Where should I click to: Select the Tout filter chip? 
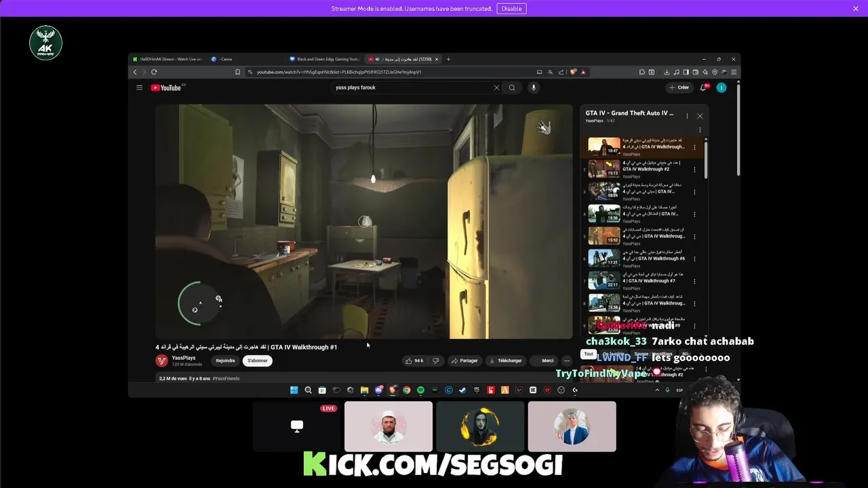[589, 354]
